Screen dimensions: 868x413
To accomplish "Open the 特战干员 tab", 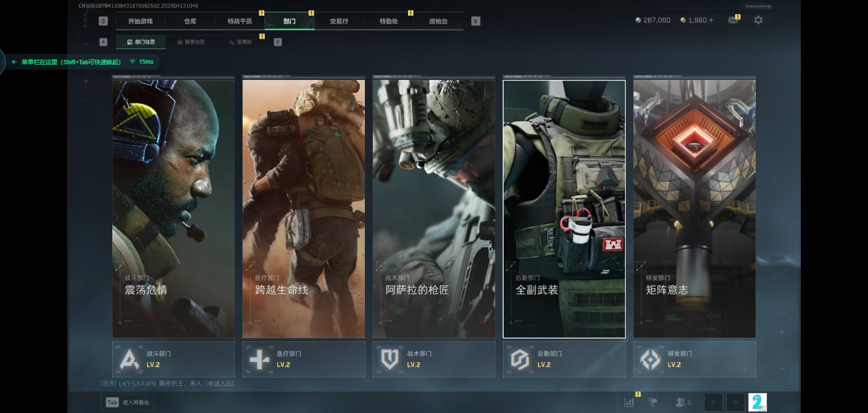I will click(240, 21).
